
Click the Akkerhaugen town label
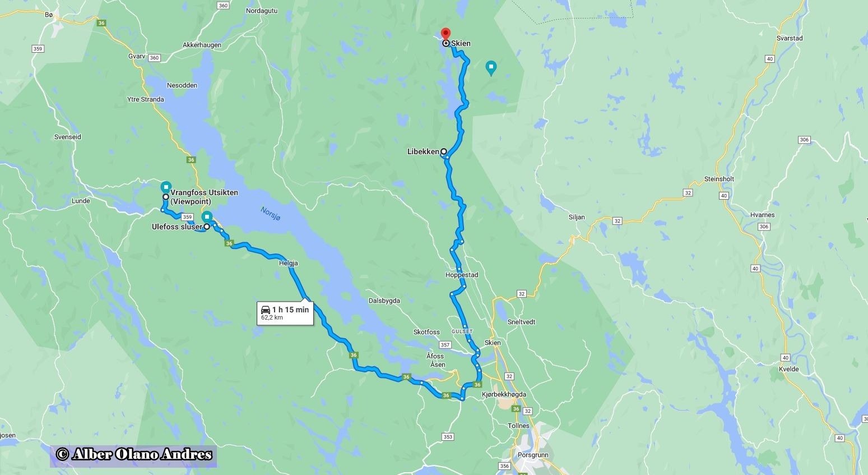tap(202, 45)
